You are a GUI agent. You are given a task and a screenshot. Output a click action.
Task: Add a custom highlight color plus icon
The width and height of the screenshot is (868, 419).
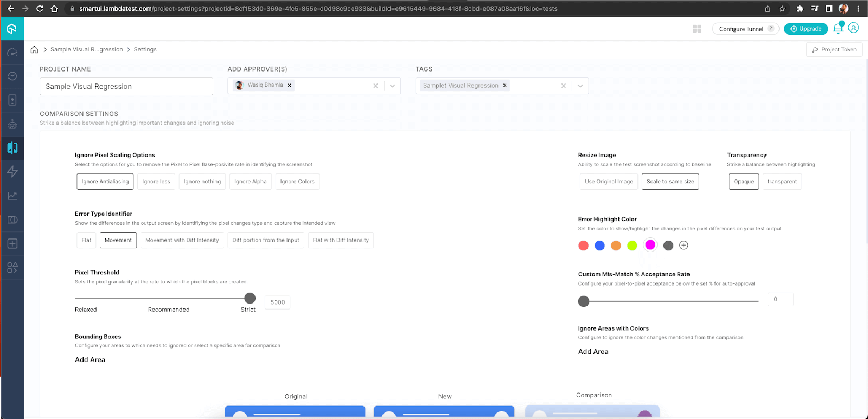coord(684,246)
